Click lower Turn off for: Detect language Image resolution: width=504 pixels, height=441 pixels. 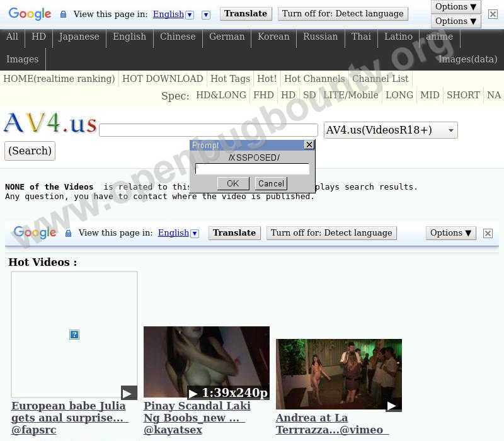pos(331,232)
